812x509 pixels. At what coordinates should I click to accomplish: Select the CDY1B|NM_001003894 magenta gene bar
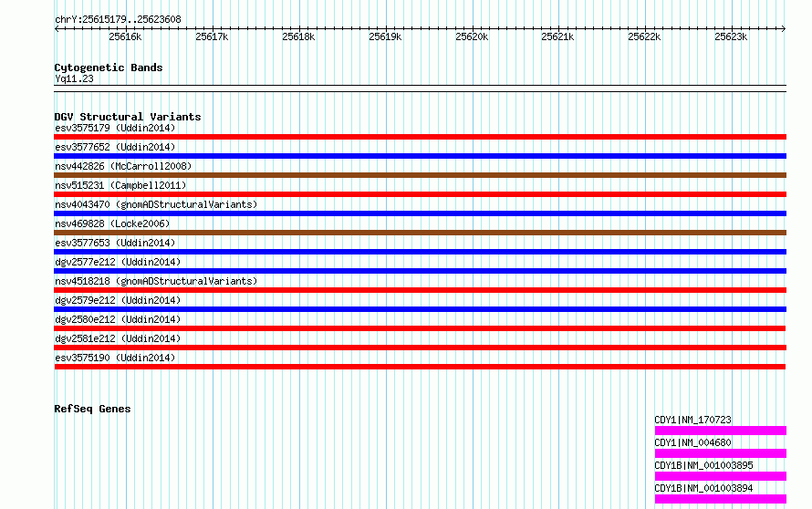tap(721, 499)
